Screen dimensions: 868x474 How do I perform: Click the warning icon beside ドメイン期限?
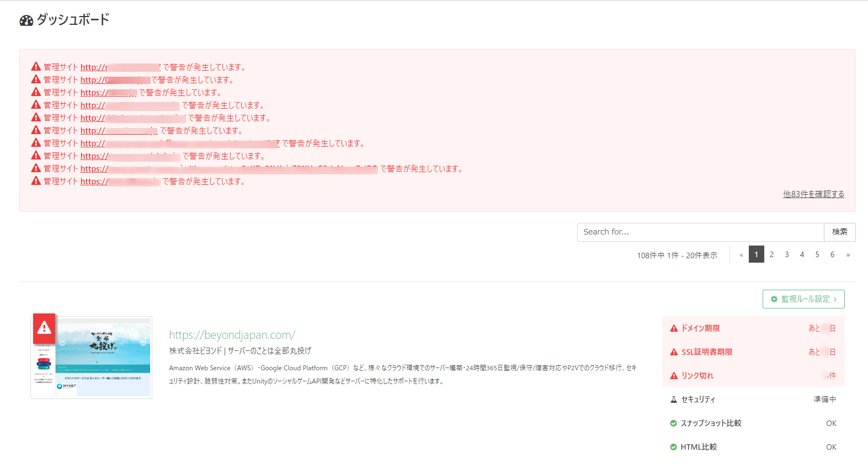click(x=674, y=328)
